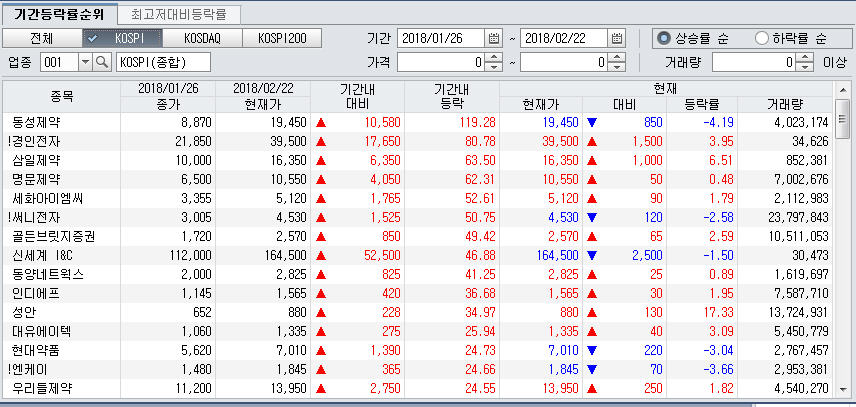The image size is (856, 407).
Task: Click the table scrollbar down arrow
Action: click(x=842, y=388)
